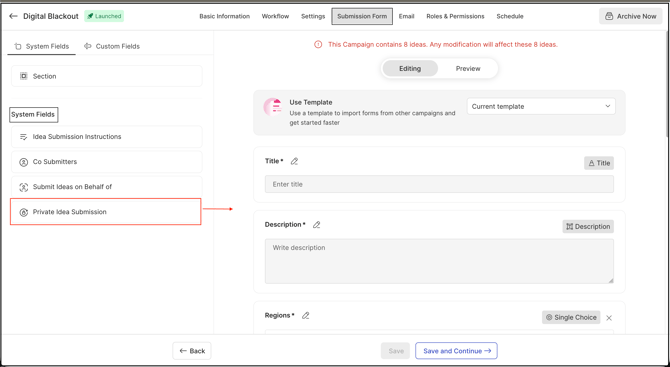Click the Idea Submission Instructions icon

click(x=24, y=137)
